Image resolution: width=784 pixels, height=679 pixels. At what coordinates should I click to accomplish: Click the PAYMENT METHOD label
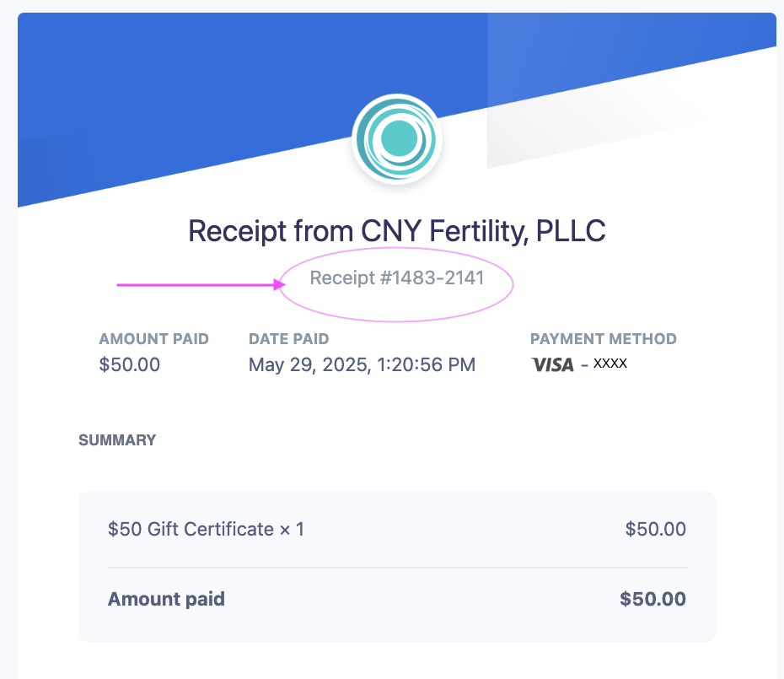(x=604, y=339)
